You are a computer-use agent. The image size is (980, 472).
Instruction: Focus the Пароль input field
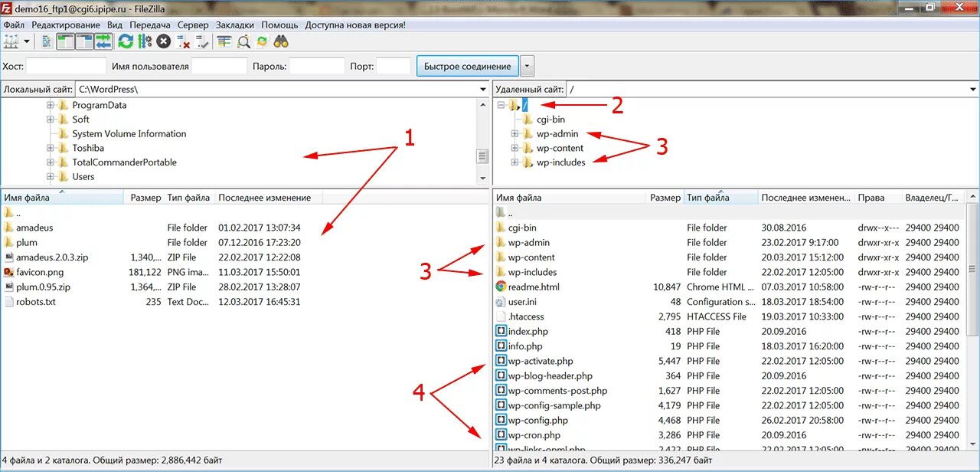point(317,66)
